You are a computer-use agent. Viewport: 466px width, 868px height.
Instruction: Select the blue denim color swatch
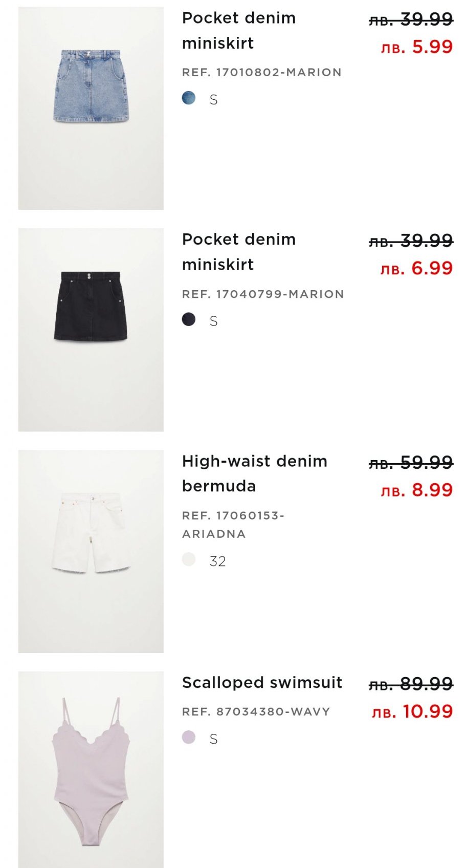(x=189, y=98)
